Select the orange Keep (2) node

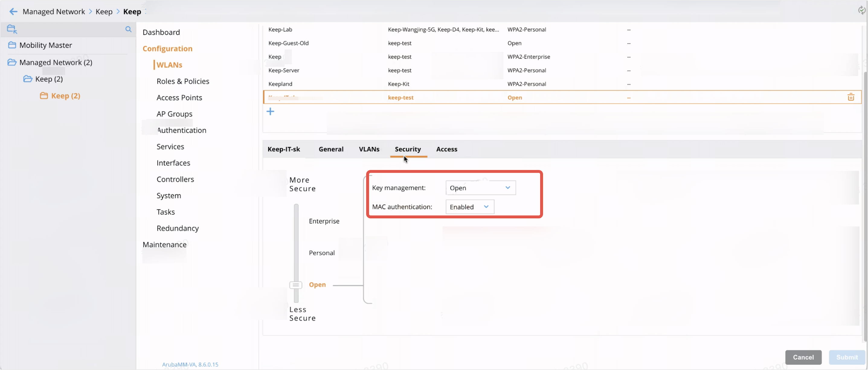point(60,96)
